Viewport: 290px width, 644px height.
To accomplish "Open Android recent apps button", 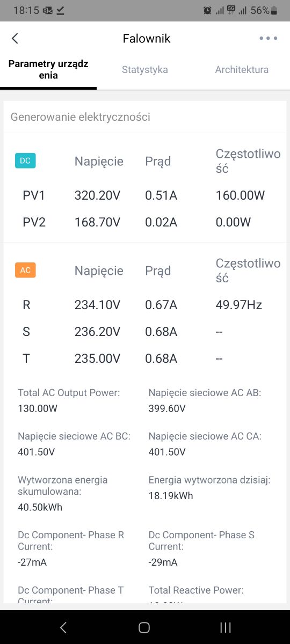I will pos(226,627).
